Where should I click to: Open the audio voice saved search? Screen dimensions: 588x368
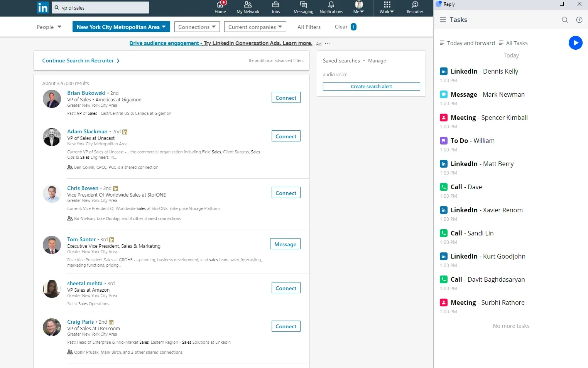click(x=335, y=75)
